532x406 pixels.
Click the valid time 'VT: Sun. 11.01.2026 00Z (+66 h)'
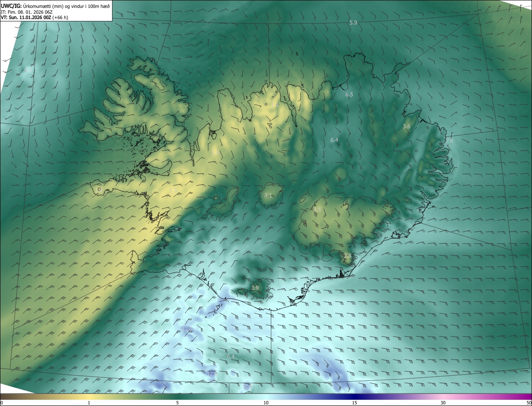click(x=34, y=17)
